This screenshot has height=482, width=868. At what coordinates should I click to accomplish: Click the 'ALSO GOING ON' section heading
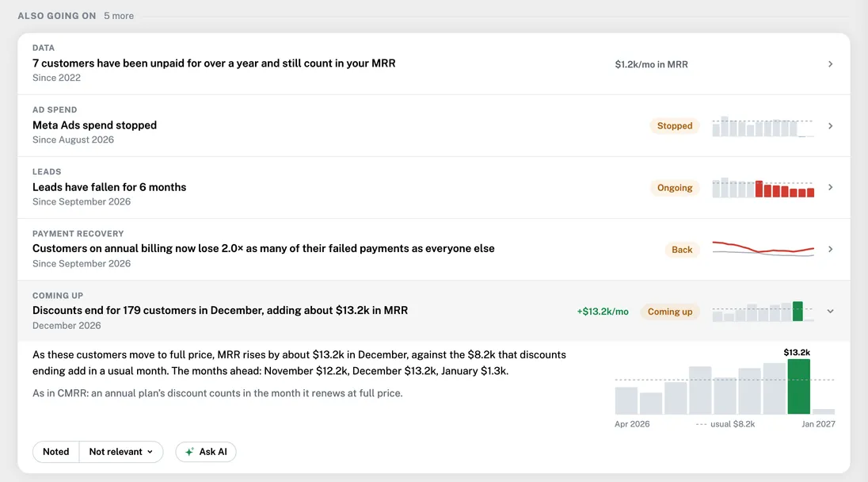(x=57, y=16)
